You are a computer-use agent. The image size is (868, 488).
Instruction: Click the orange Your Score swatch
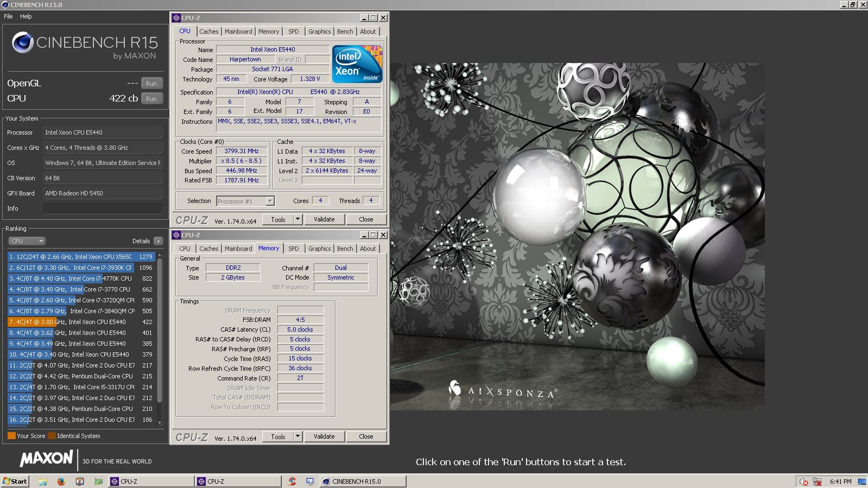pyautogui.click(x=11, y=436)
